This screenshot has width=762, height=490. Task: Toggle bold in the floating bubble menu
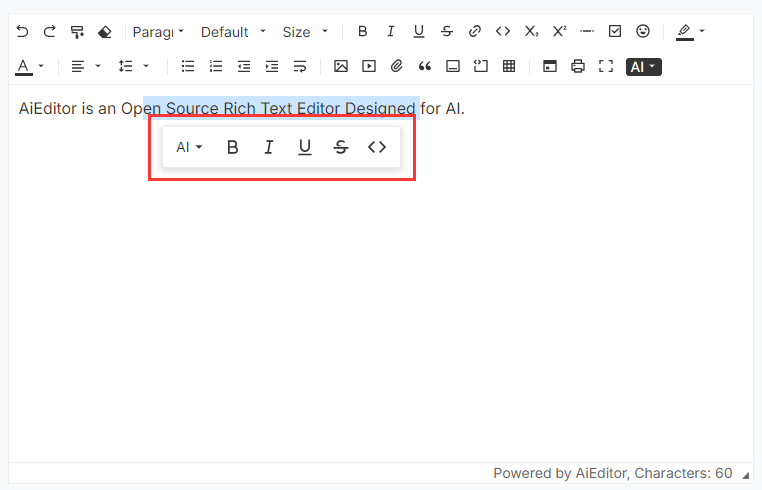point(233,147)
